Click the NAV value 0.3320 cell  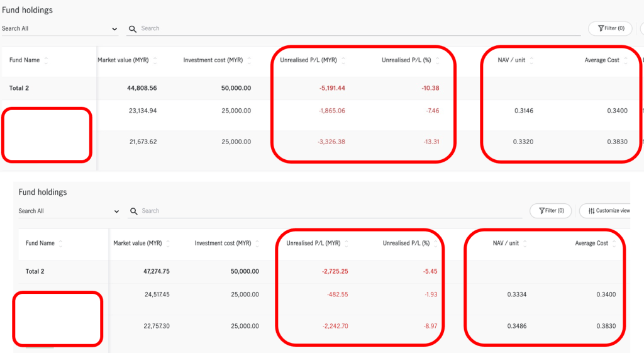click(x=523, y=142)
